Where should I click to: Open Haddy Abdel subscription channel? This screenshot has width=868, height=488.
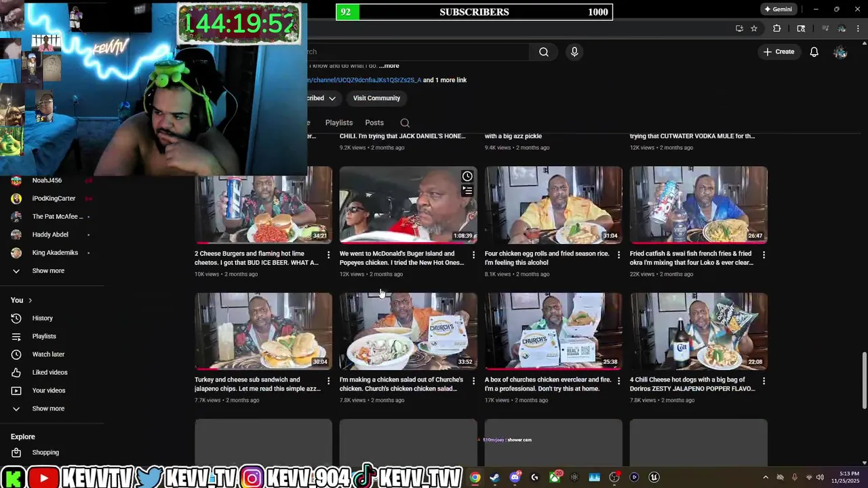tap(50, 235)
